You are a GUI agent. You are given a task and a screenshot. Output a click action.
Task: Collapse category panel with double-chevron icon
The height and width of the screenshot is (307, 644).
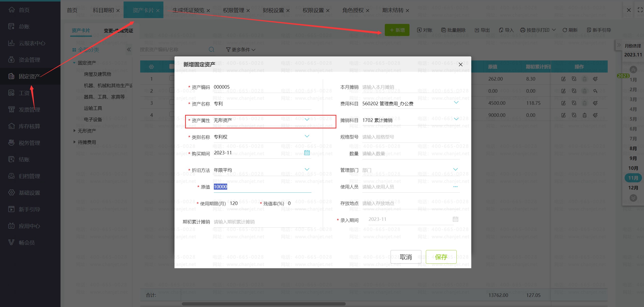tap(129, 50)
